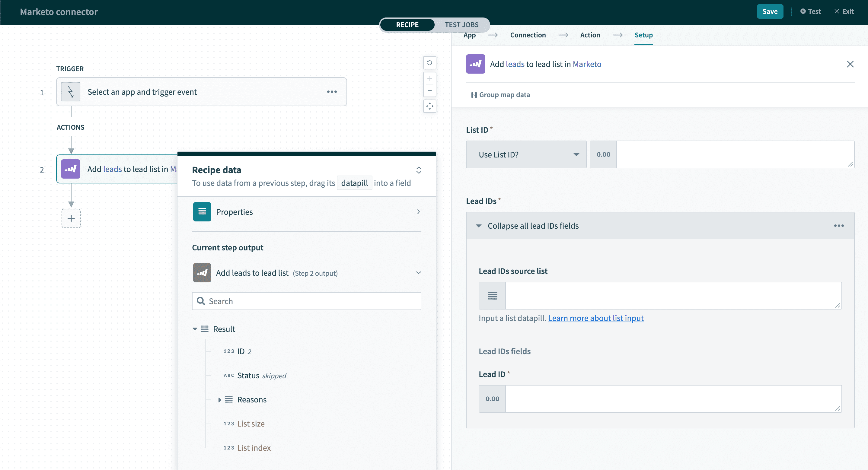Click the Properties list icon in Recipe data
Image resolution: width=868 pixels, height=470 pixels.
coord(202,211)
